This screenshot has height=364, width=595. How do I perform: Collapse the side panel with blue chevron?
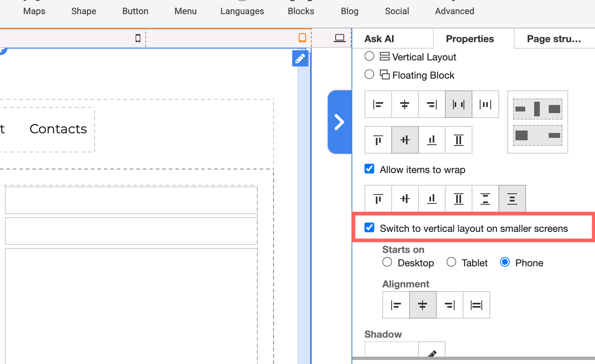tap(339, 122)
